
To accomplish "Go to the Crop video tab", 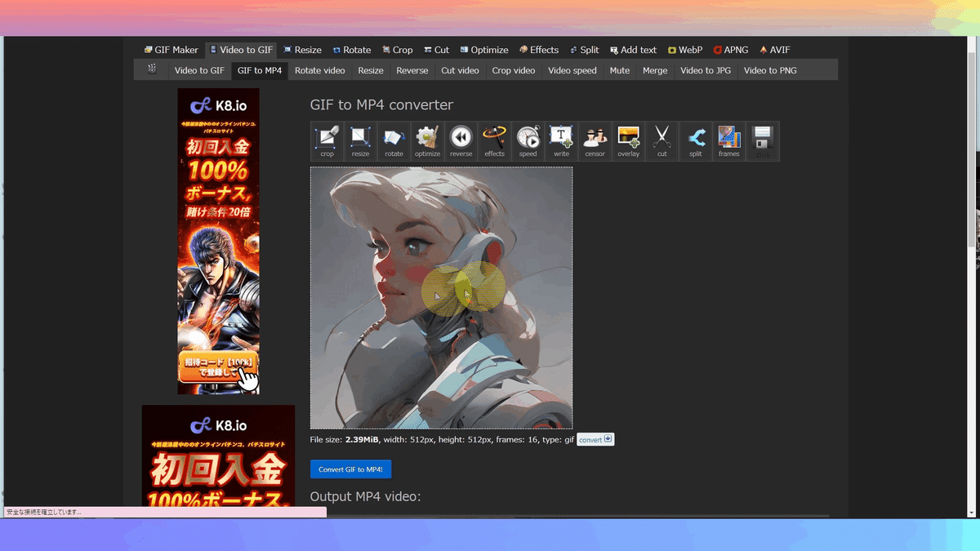I will point(514,70).
